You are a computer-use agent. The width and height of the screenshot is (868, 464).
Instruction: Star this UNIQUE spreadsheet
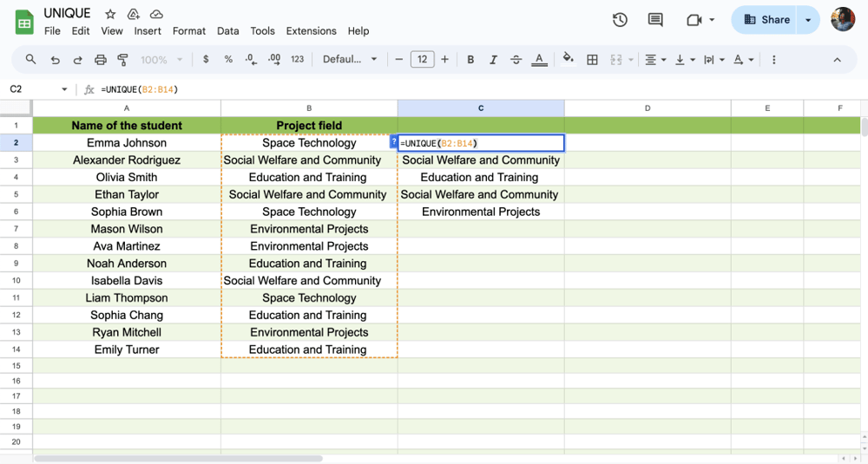tap(110, 15)
